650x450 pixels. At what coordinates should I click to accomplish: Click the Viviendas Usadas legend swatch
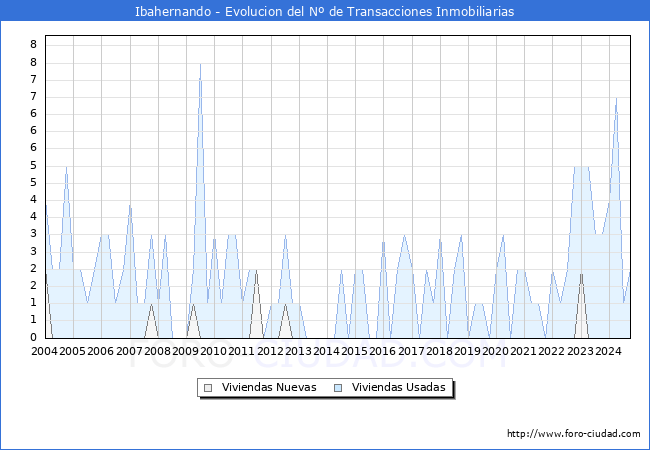(338, 388)
